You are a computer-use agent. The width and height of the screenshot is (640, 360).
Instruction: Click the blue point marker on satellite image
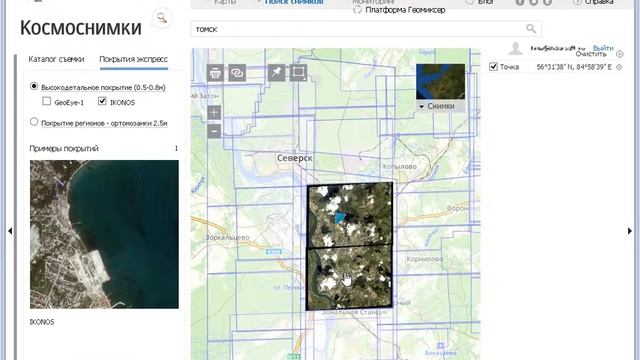[x=339, y=218]
